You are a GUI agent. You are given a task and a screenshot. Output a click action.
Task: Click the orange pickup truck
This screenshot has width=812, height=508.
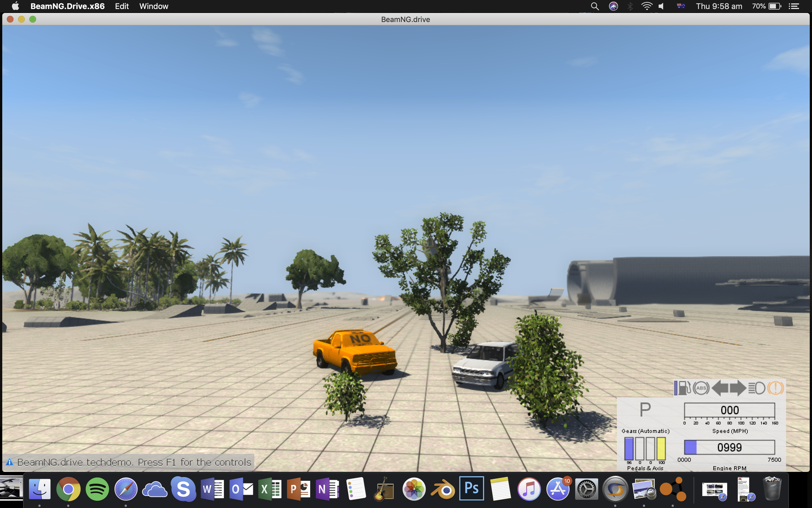tap(355, 352)
